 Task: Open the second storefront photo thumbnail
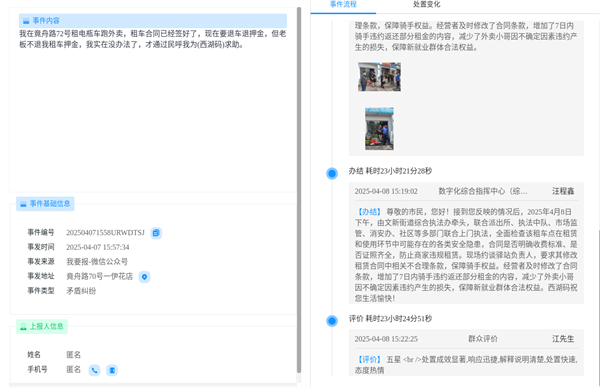coord(379,129)
